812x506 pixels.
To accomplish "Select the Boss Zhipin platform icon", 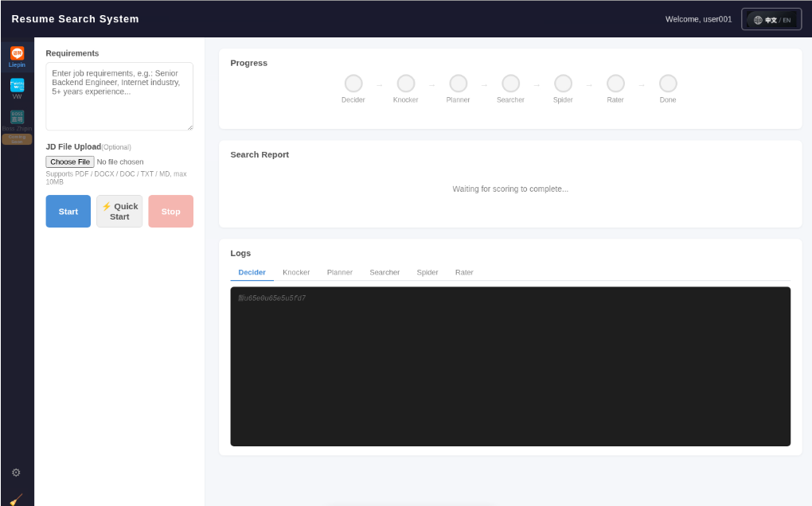I will click(17, 116).
